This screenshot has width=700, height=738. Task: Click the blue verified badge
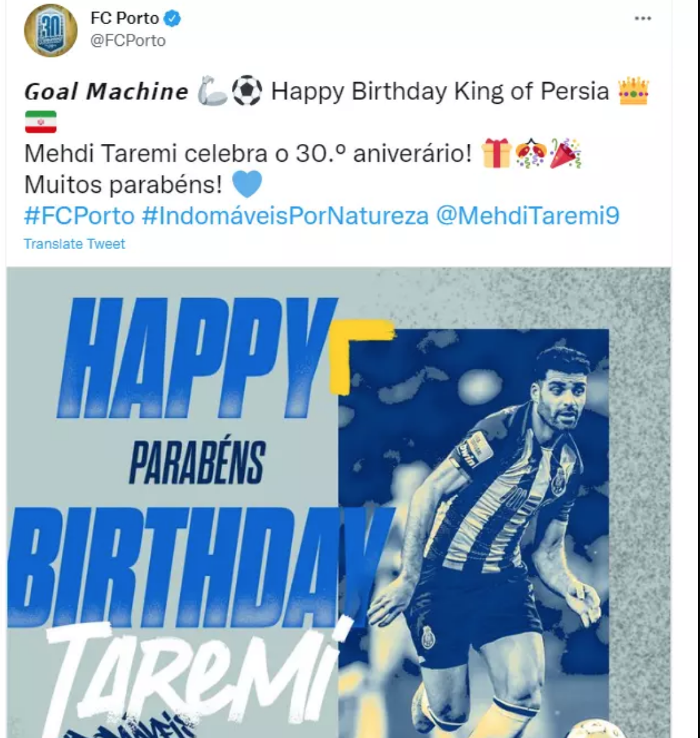[x=173, y=19]
